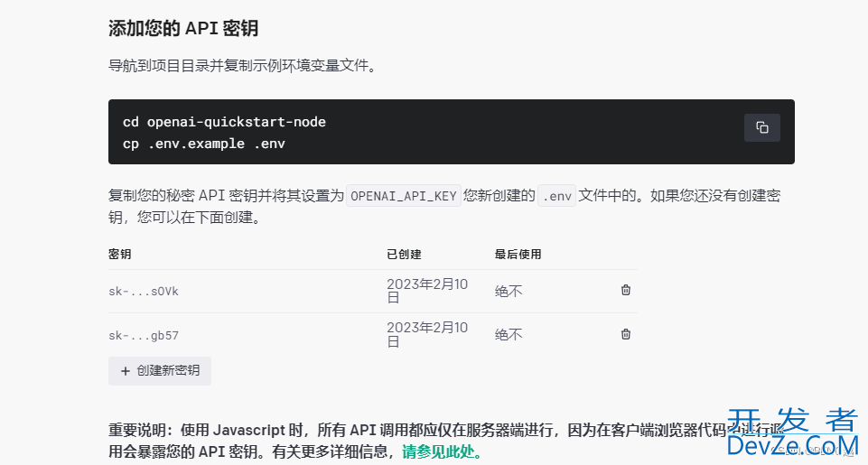Click the created date of sk-...s0Vk

click(x=427, y=291)
